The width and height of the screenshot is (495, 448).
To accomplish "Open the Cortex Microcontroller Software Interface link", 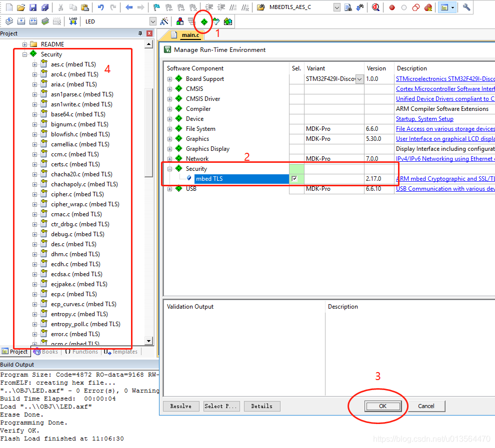I will [x=445, y=89].
